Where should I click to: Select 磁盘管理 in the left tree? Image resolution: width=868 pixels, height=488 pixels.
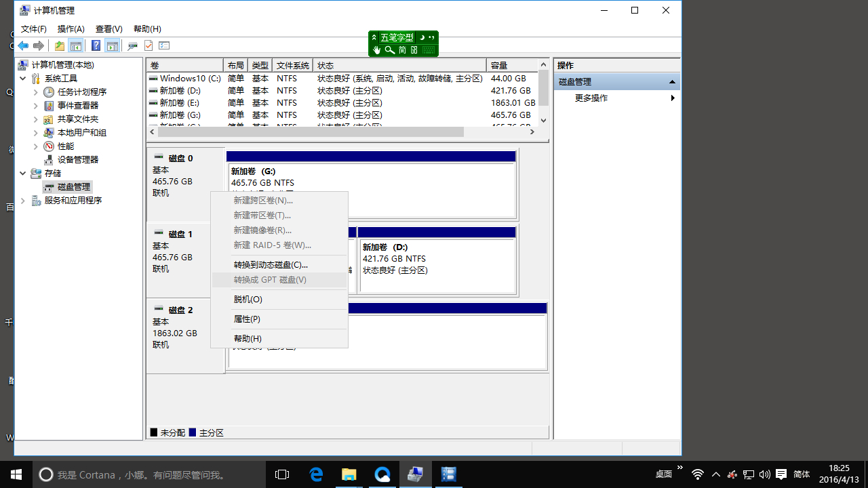point(74,187)
